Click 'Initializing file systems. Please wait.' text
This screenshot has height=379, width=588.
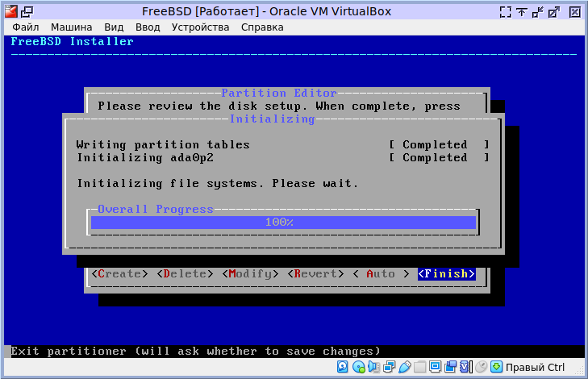[218, 184]
